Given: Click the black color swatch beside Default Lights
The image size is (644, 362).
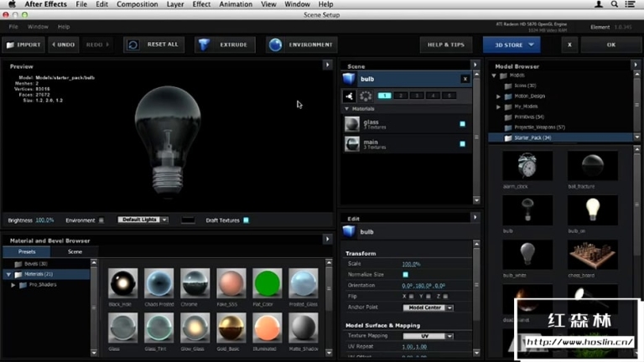Looking at the screenshot, I should [x=188, y=220].
